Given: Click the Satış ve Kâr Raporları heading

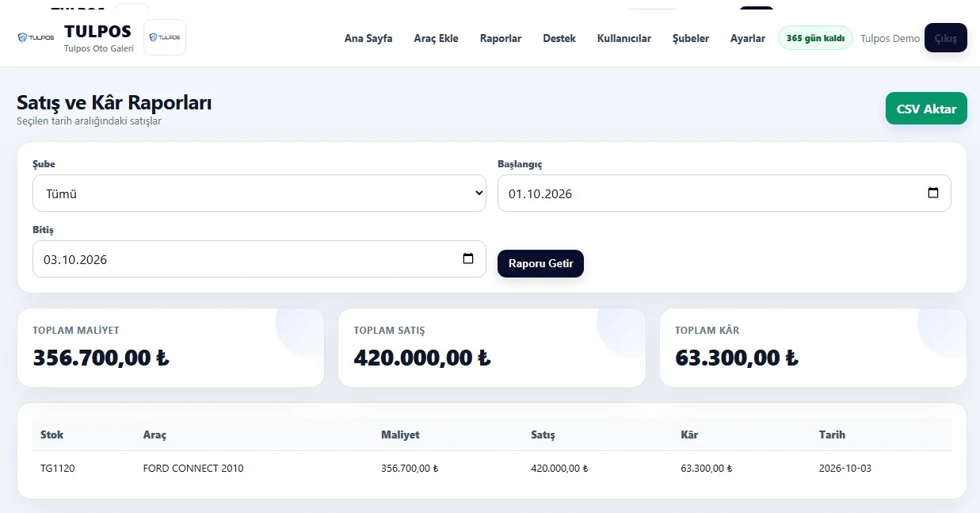Looking at the screenshot, I should click(114, 102).
